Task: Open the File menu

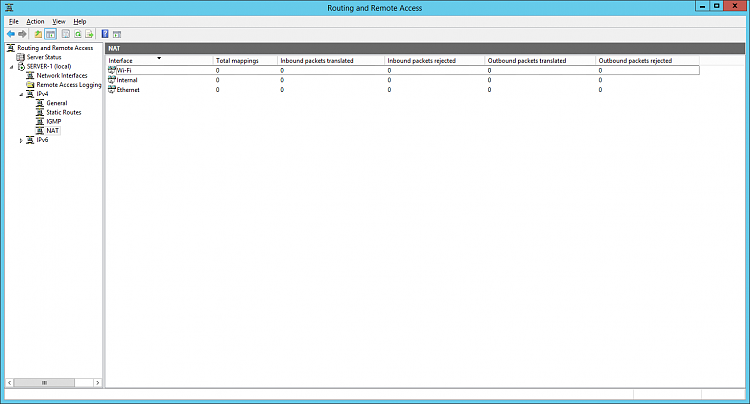Action: point(13,22)
